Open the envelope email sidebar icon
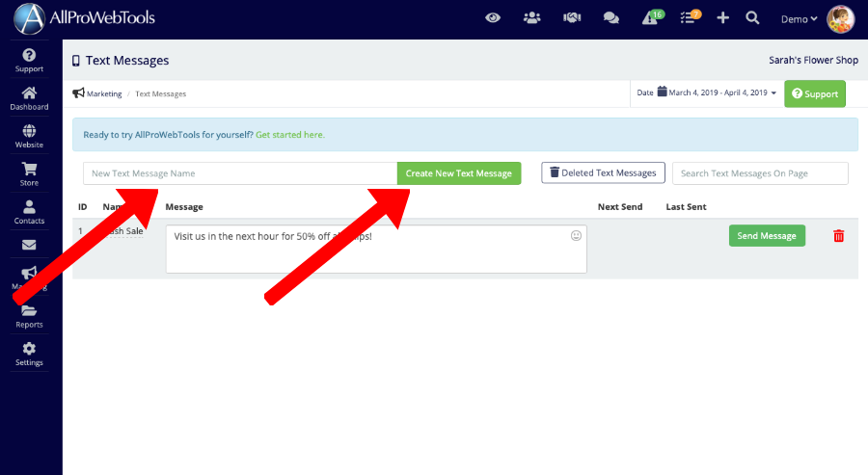Viewport: 868px width, 475px height. click(29, 245)
